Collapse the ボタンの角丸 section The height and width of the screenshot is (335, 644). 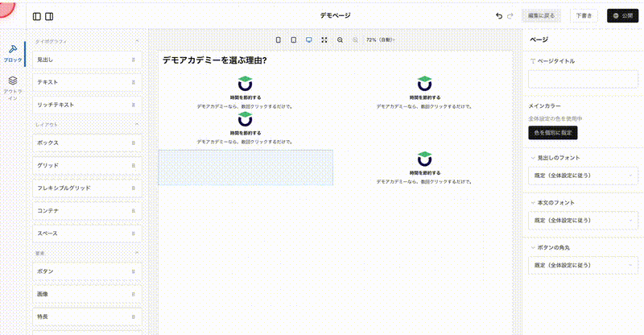point(533,247)
